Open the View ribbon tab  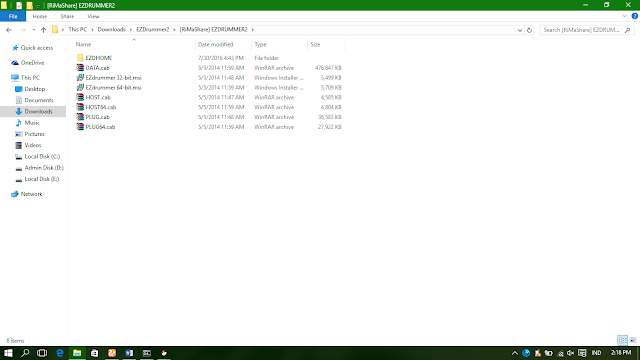point(93,16)
